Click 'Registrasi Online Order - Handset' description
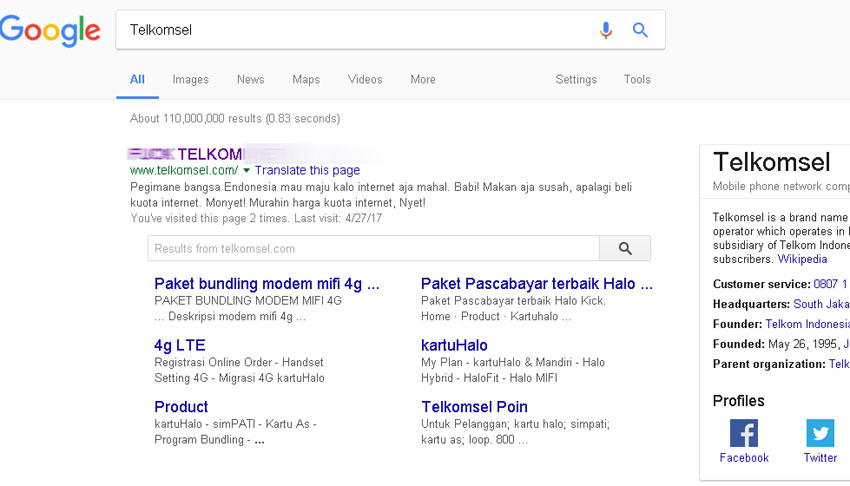The width and height of the screenshot is (850, 486). point(239,362)
